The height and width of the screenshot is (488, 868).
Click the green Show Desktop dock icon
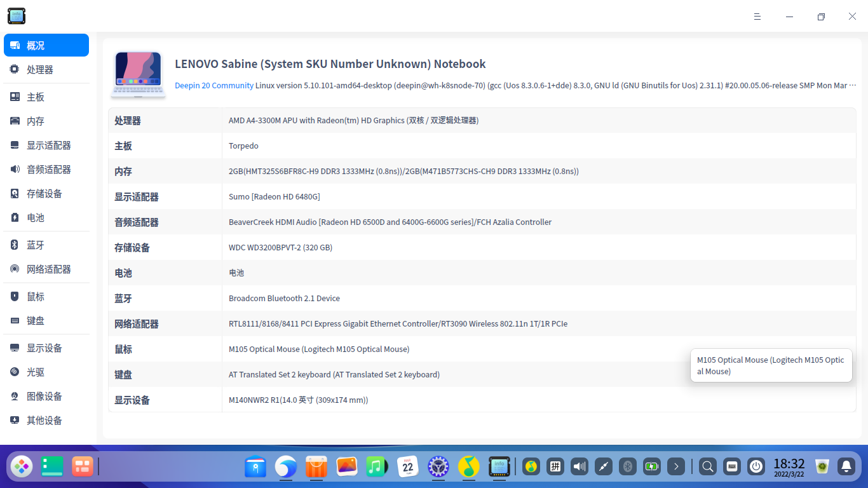coord(52,467)
